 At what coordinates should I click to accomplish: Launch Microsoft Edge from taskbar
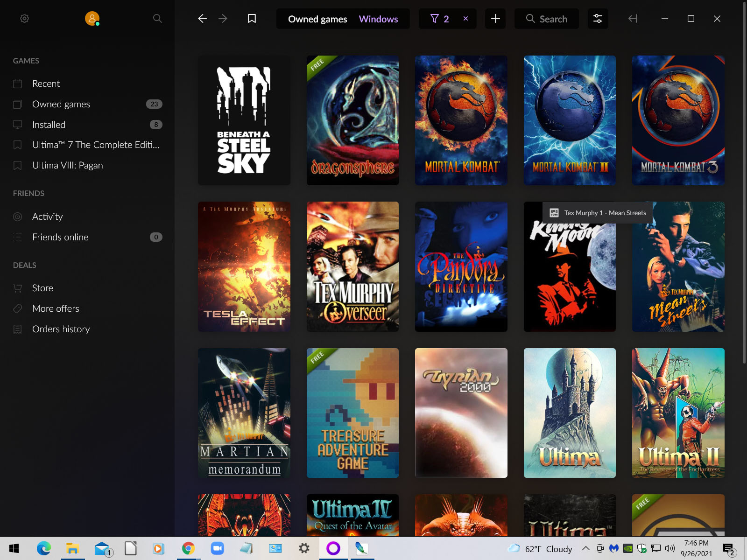coord(43,548)
